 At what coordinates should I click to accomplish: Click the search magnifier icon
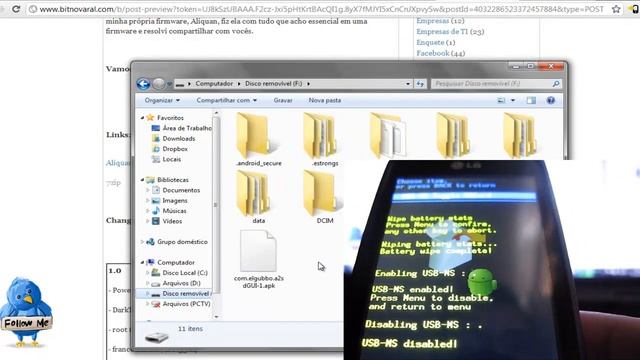[556, 84]
